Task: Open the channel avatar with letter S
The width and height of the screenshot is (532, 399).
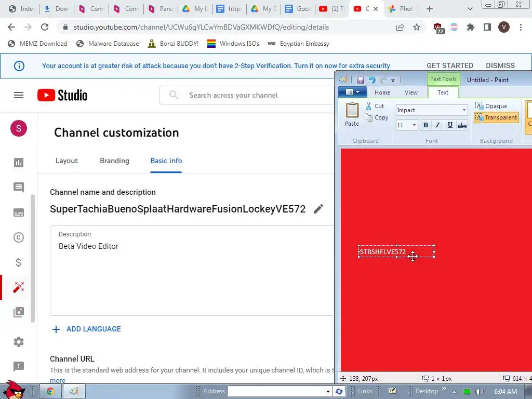Action: coord(19,128)
